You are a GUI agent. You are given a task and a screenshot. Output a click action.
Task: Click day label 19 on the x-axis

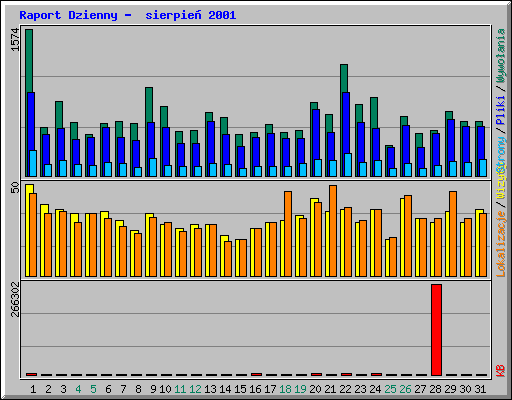click(x=300, y=389)
